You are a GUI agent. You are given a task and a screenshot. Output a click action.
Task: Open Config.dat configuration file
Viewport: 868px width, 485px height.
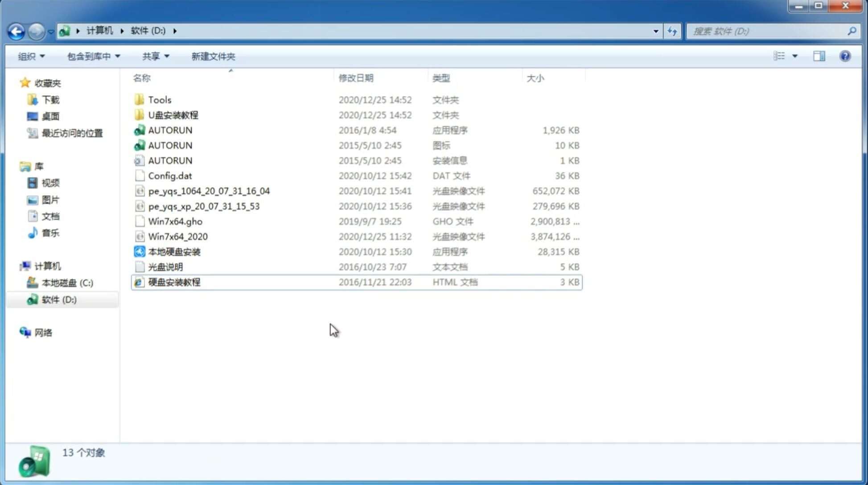(x=170, y=175)
